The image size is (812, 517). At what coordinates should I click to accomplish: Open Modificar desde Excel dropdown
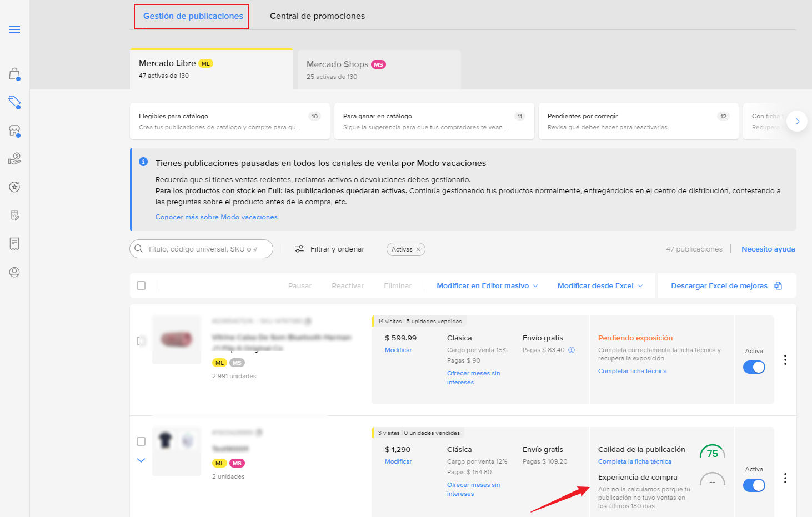click(x=600, y=285)
